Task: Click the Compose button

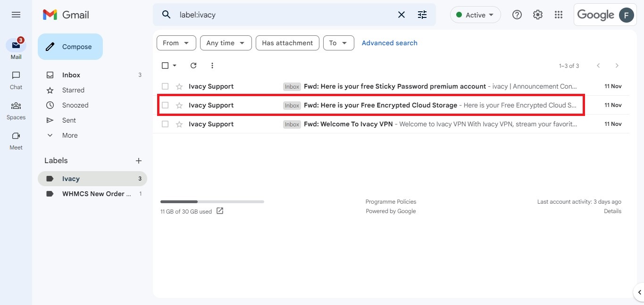Action: point(70,47)
